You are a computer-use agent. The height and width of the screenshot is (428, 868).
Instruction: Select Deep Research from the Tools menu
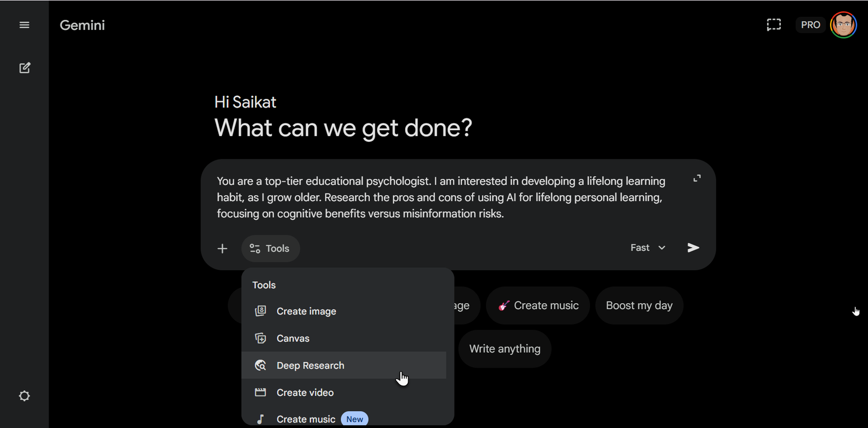point(310,365)
